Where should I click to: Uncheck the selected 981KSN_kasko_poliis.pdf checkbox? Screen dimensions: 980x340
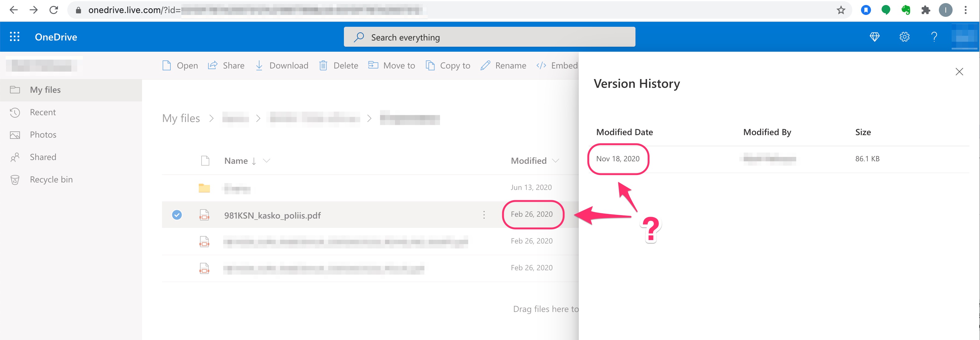177,215
